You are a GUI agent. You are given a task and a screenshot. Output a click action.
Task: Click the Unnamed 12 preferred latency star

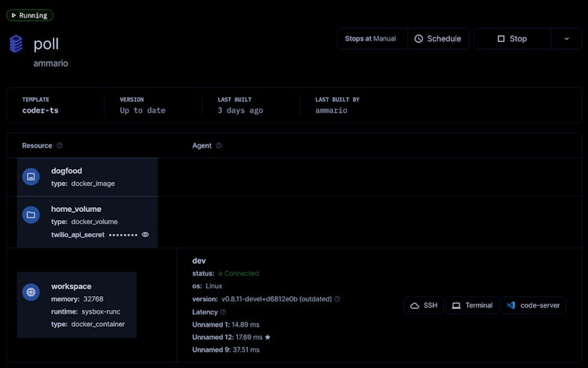(x=268, y=337)
